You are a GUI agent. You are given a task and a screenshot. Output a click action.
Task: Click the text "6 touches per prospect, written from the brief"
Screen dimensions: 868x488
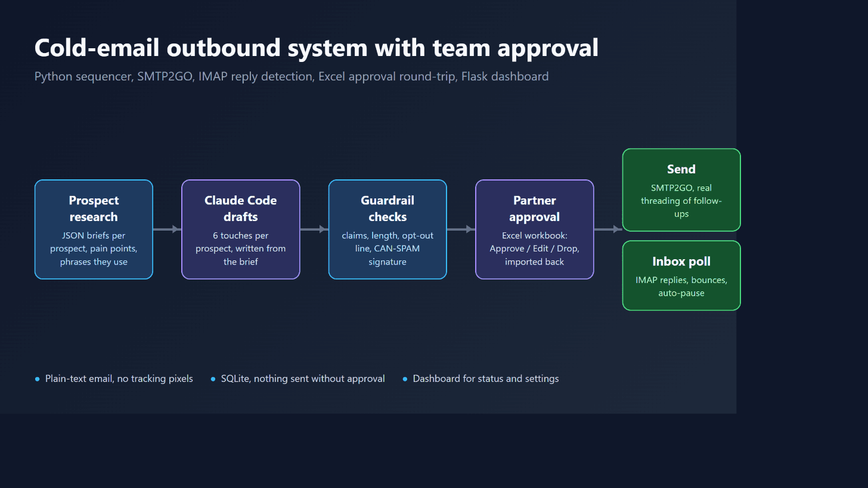coord(241,248)
